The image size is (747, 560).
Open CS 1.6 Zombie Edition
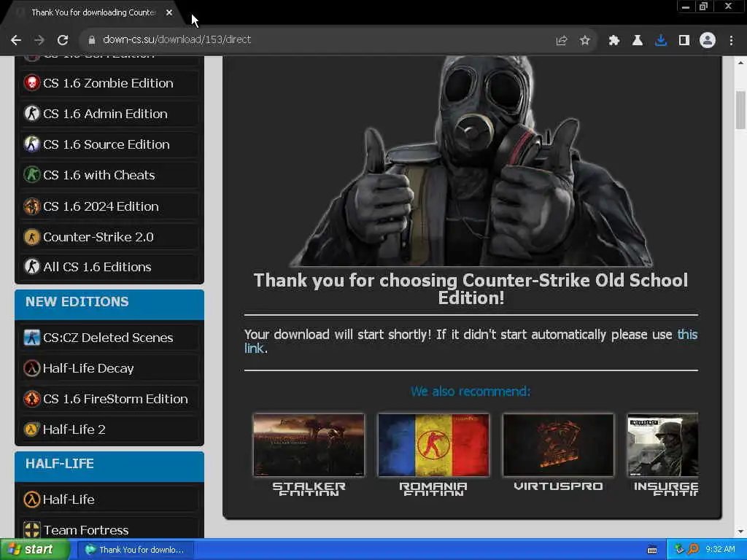109,83
